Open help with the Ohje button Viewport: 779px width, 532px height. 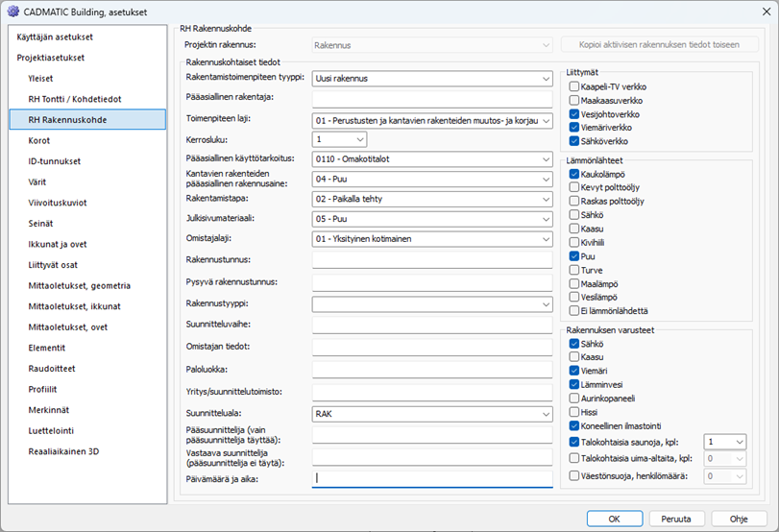point(738,519)
